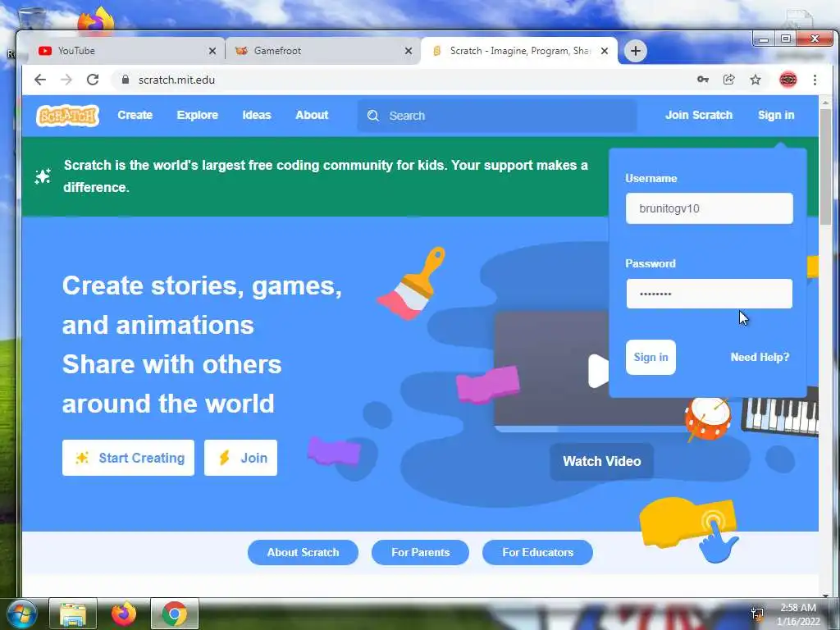Click the search magnifier icon
This screenshot has height=630, width=840.
click(373, 116)
